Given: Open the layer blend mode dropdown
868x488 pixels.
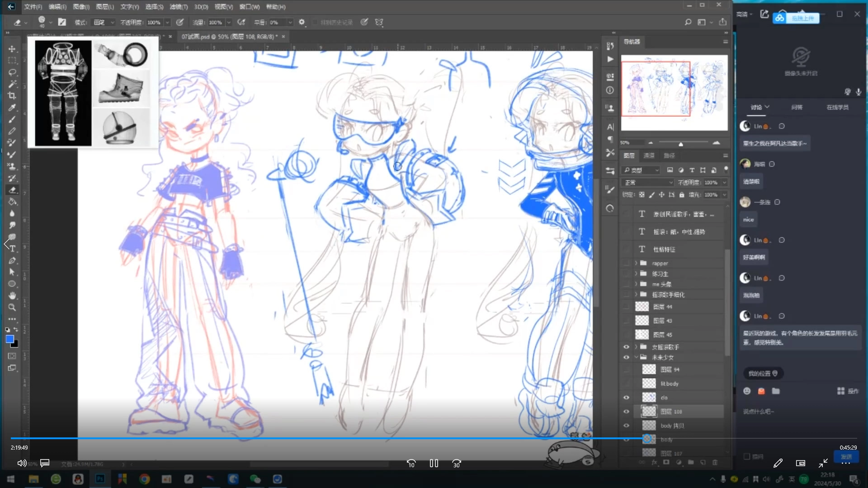Looking at the screenshot, I should tap(648, 183).
